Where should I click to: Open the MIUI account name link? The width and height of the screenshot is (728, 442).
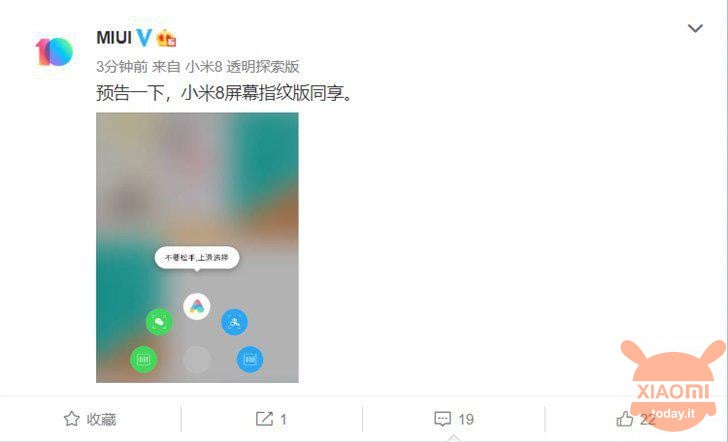tap(114, 38)
